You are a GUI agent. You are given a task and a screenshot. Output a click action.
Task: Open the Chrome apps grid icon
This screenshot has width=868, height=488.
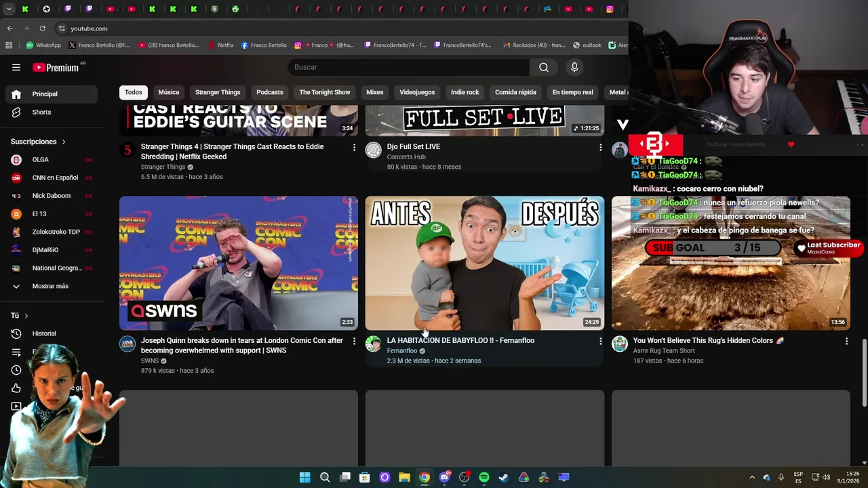coord(9,45)
